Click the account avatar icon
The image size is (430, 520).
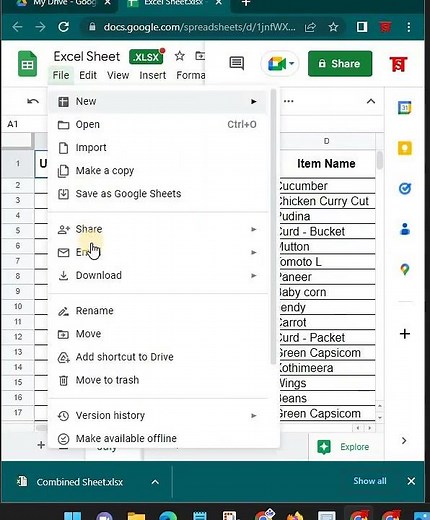(399, 64)
